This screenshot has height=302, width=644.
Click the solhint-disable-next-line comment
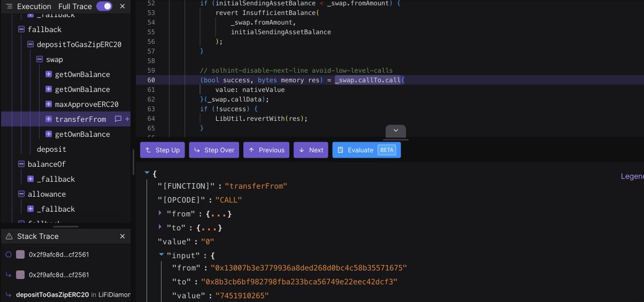[296, 70]
